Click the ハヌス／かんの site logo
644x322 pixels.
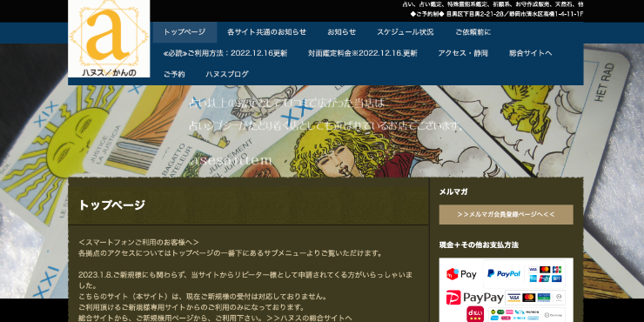click(x=109, y=38)
